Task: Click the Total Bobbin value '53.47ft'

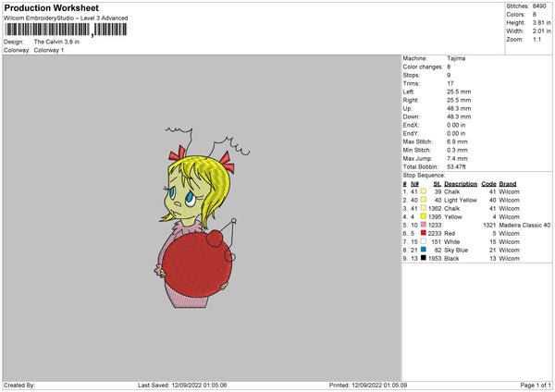Action: (456, 166)
